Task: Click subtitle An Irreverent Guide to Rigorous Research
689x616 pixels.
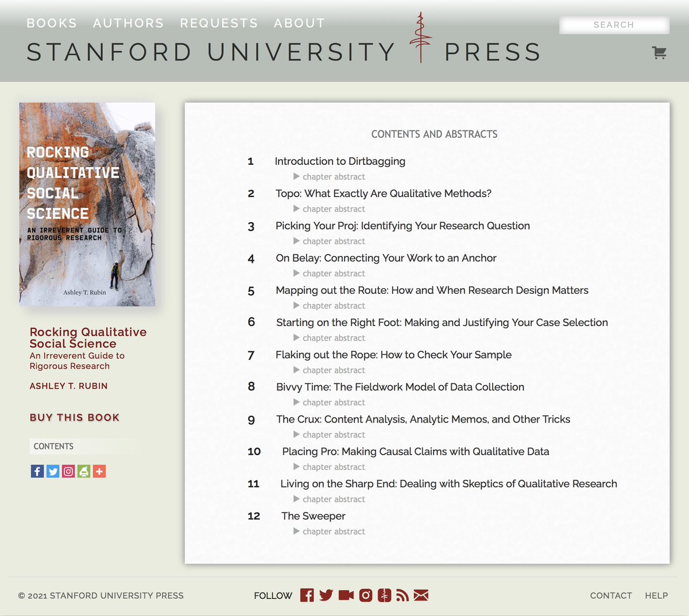Action: pyautogui.click(x=77, y=361)
